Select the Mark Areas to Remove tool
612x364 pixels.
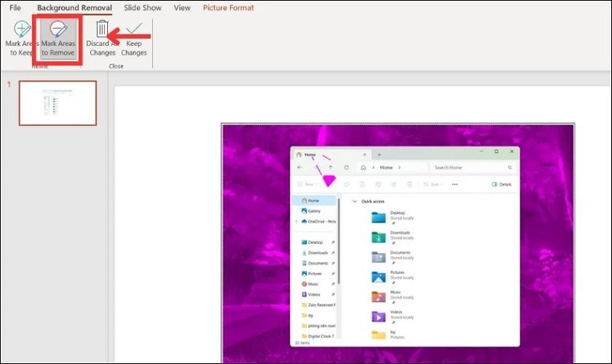coord(58,40)
